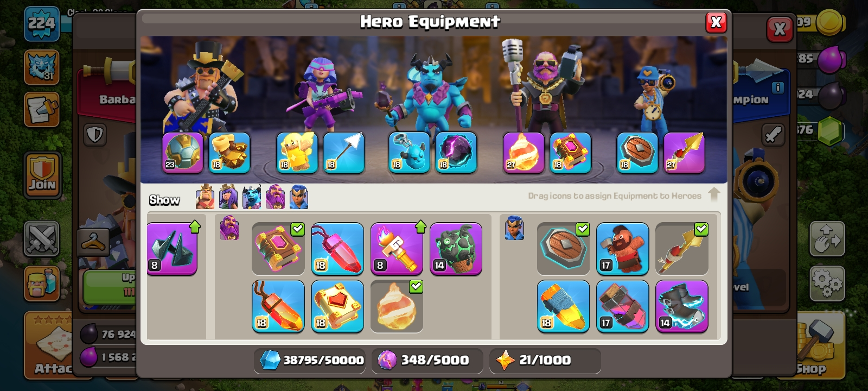This screenshot has width=868, height=391.
Task: Select the Grand Warden hero at top
Action: tap(544, 87)
